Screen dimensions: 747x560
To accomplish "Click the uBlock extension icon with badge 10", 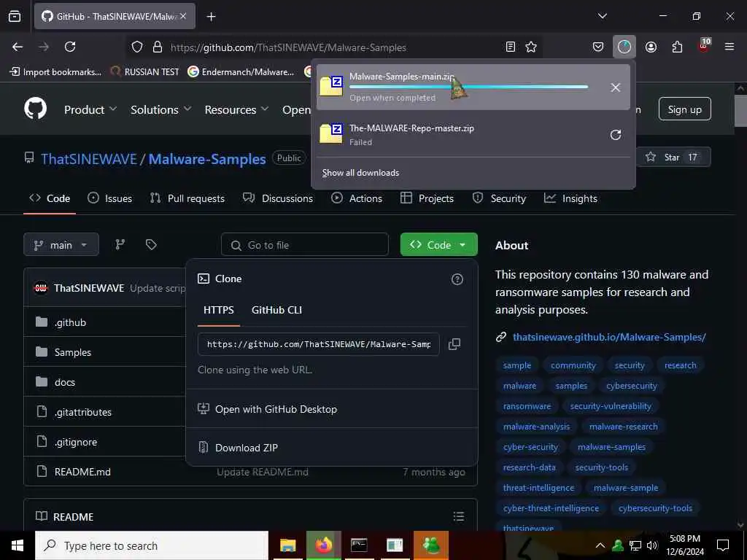I will 704,46.
